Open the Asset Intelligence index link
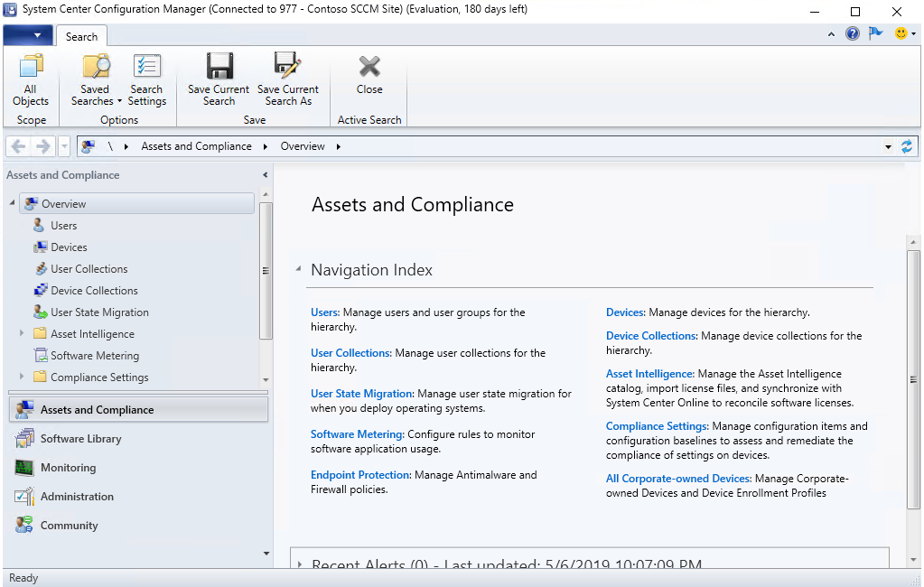 pyautogui.click(x=650, y=374)
